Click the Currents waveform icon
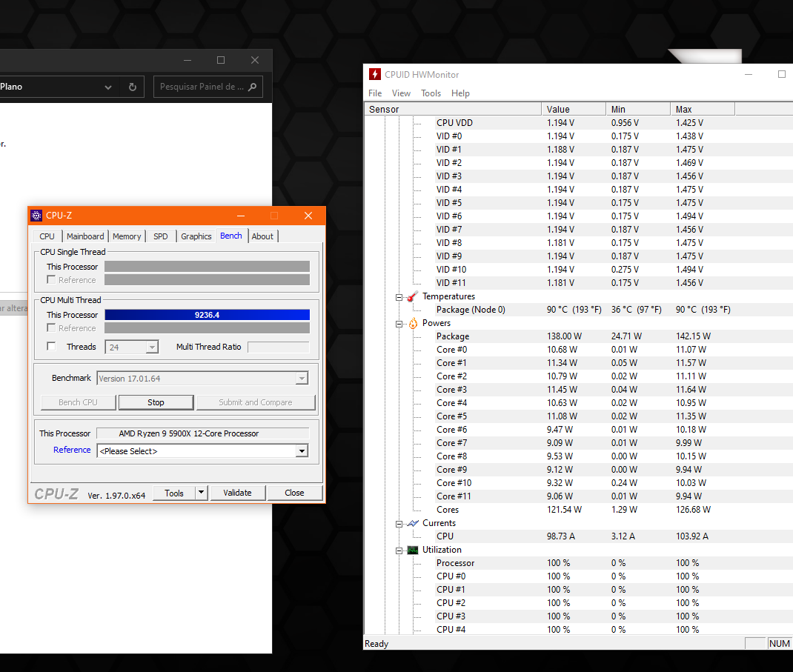This screenshot has height=672, width=793. pos(413,523)
